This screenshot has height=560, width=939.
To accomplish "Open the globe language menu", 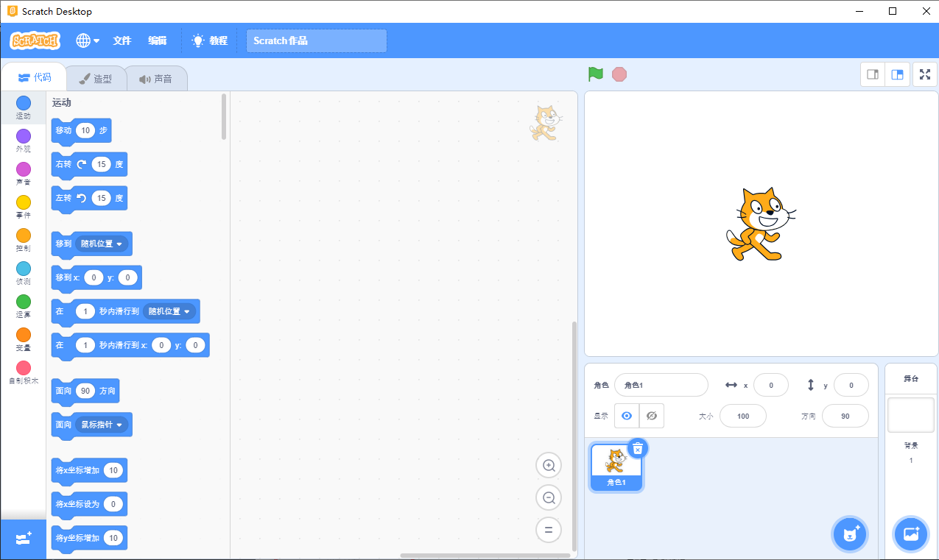I will [88, 40].
